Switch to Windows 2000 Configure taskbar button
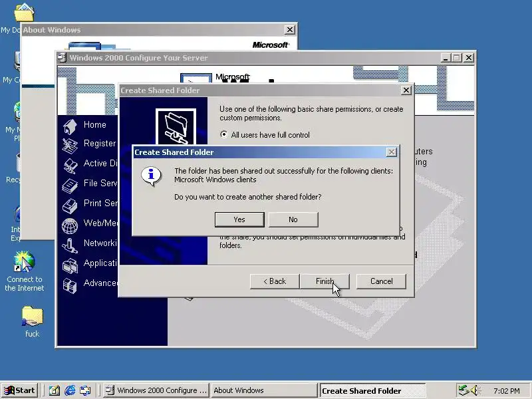The width and height of the screenshot is (532, 399). pyautogui.click(x=156, y=390)
